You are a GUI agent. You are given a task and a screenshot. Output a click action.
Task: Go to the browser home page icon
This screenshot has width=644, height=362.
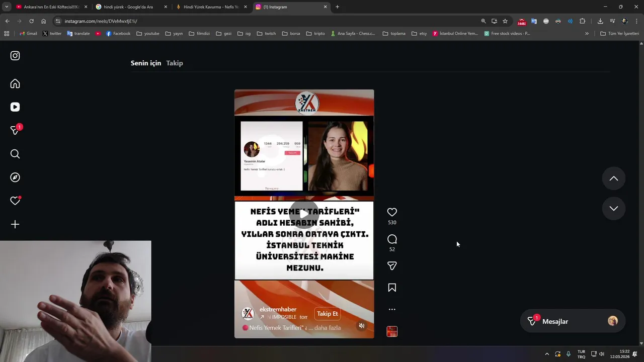click(x=43, y=21)
